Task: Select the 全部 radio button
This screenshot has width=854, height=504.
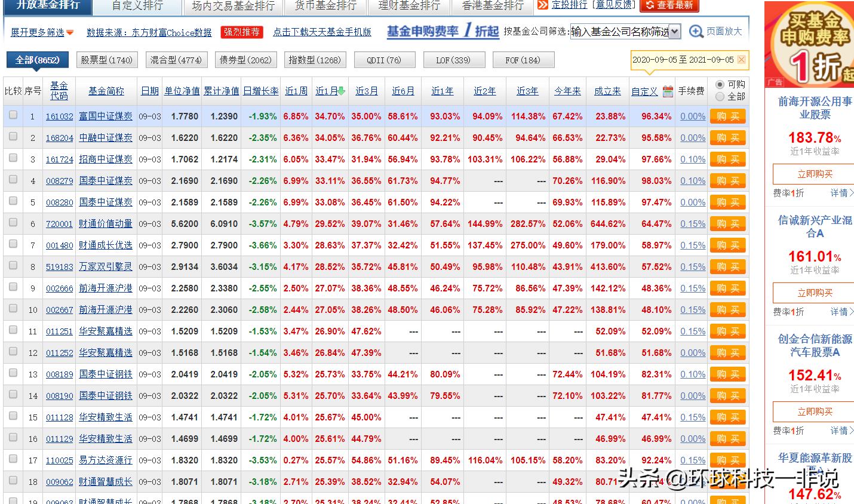Action: pyautogui.click(x=720, y=97)
